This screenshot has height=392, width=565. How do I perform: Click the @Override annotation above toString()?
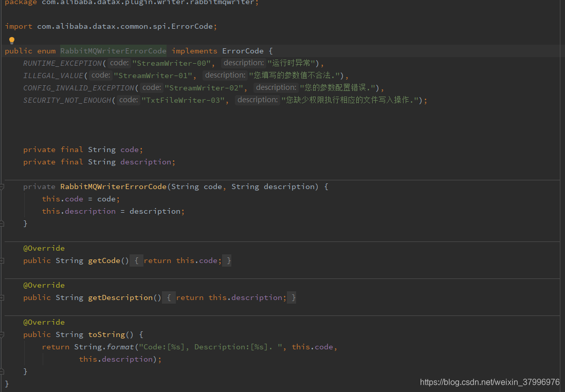point(44,323)
